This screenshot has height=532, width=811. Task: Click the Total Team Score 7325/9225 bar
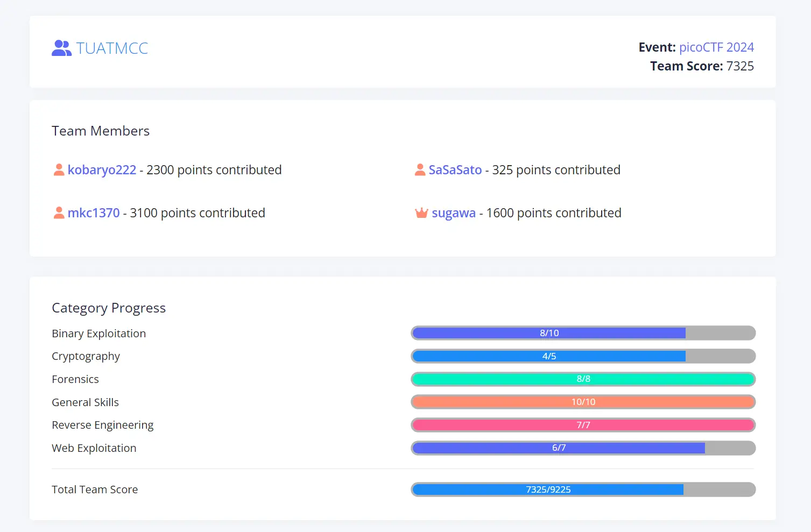click(583, 490)
